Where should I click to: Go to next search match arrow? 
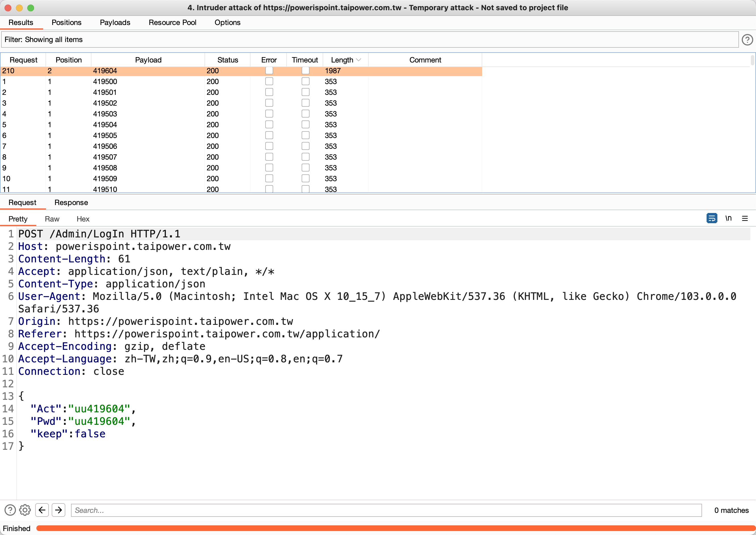[58, 510]
